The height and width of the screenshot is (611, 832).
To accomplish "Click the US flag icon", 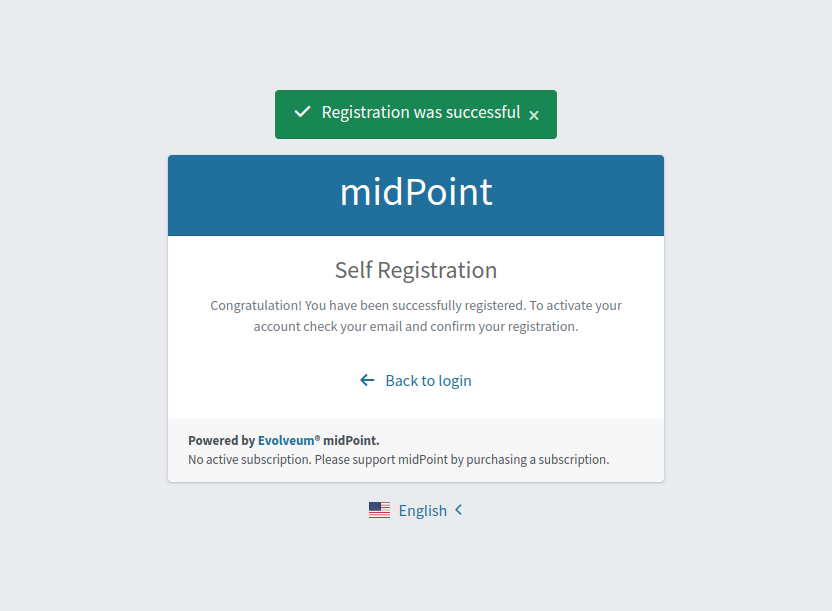I will click(379, 510).
